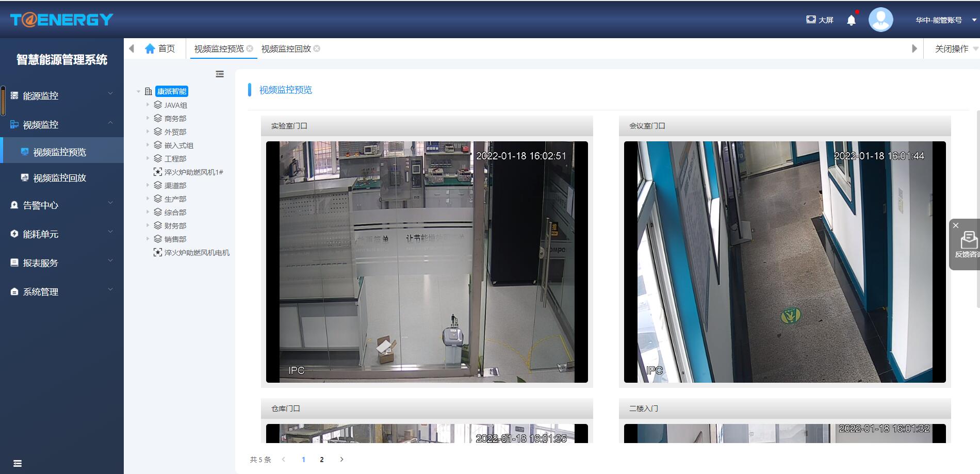Go to pagination page 1

303,460
